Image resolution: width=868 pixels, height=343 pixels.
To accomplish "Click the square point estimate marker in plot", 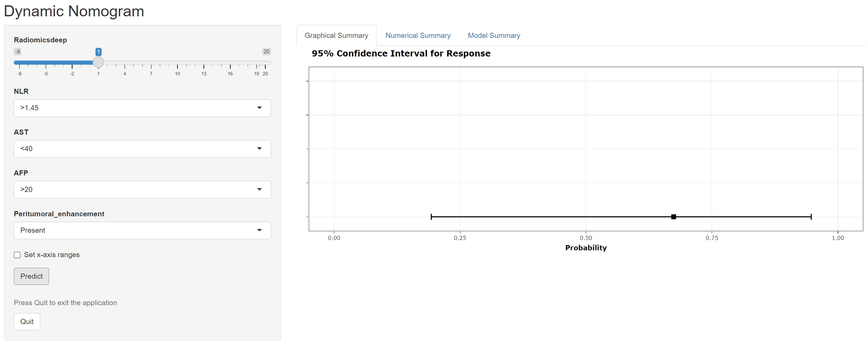I will 673,217.
